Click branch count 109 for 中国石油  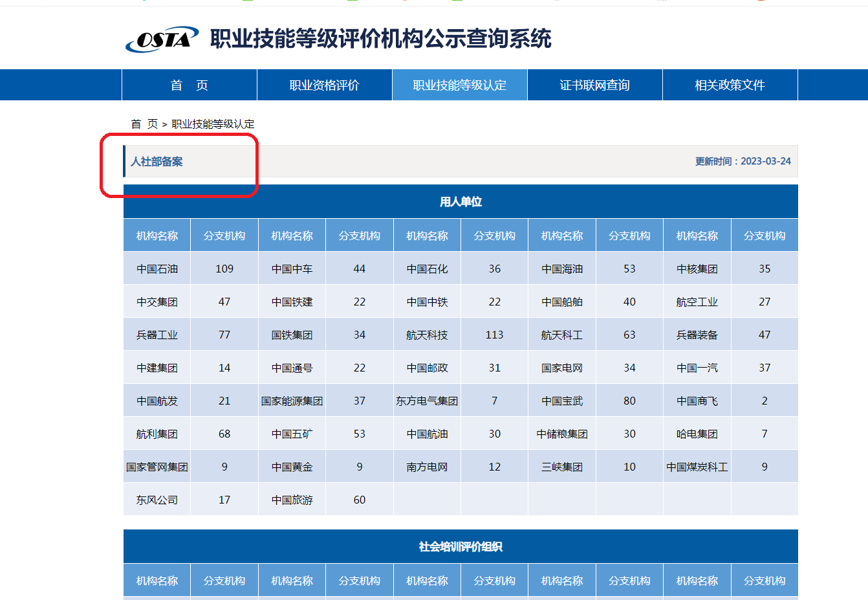224,269
